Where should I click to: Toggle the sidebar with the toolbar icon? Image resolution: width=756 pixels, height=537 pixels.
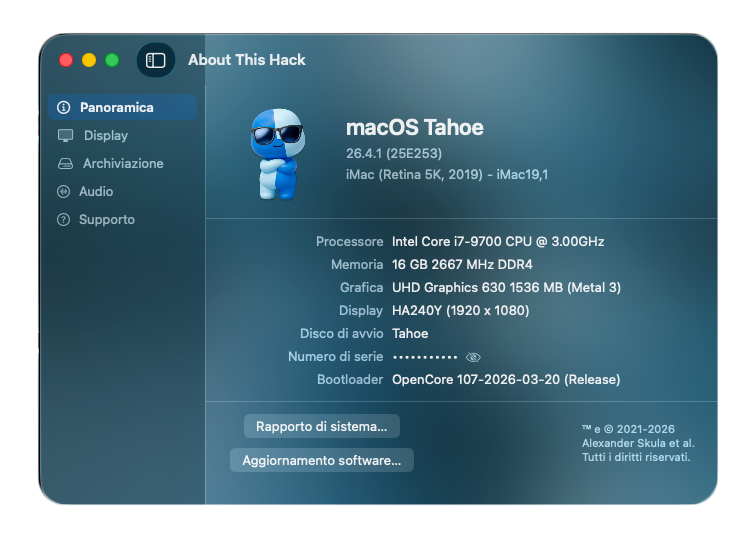156,60
